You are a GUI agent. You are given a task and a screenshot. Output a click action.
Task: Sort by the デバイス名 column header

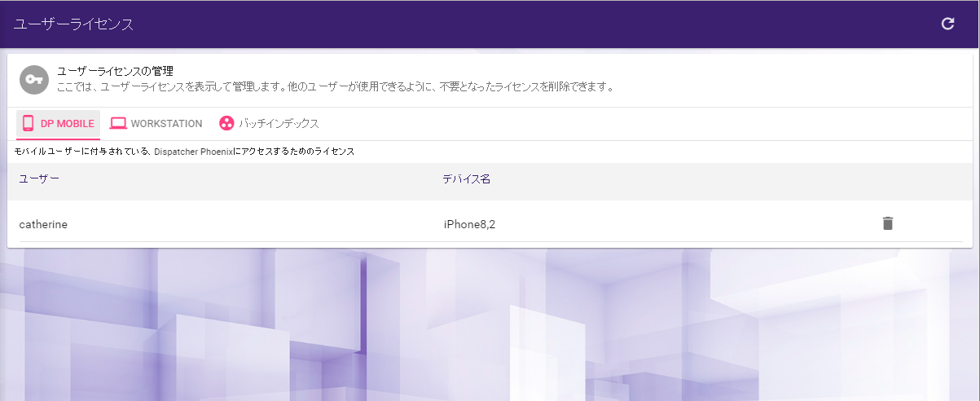point(466,178)
